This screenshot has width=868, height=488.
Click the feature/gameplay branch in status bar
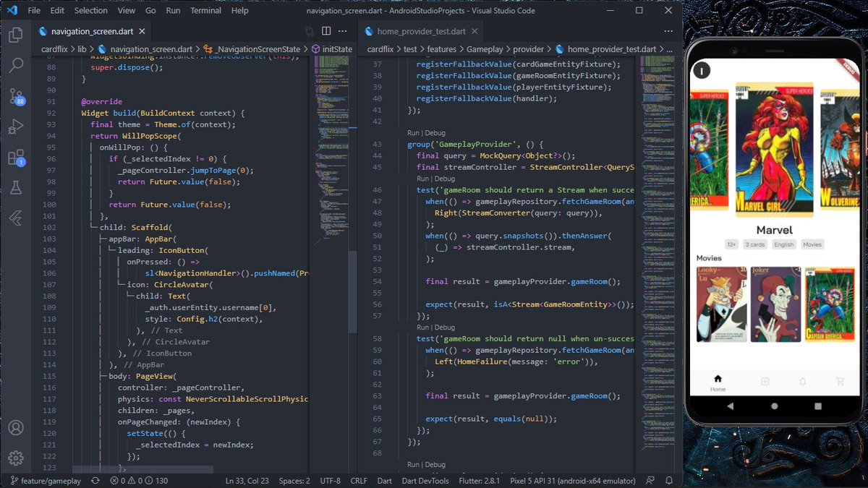pyautogui.click(x=46, y=481)
